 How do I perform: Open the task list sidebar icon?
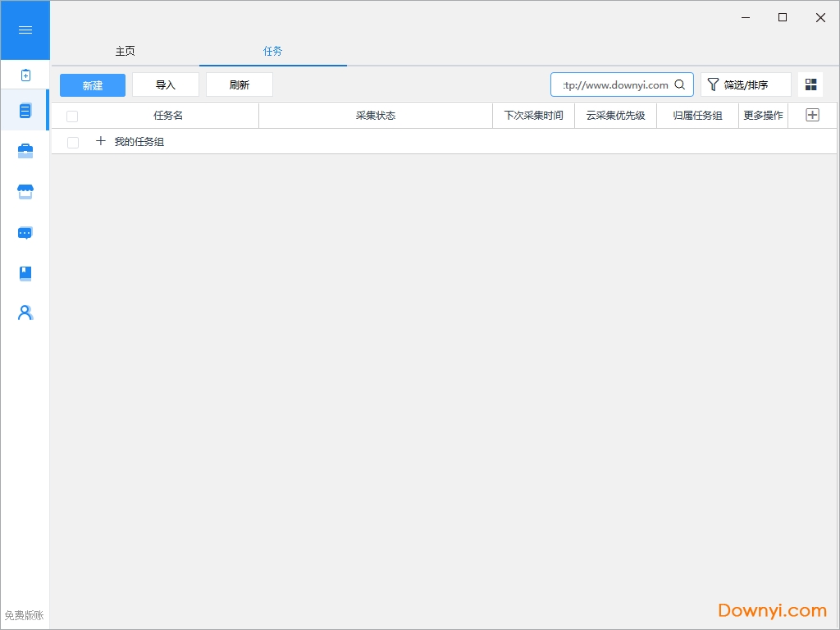click(25, 109)
